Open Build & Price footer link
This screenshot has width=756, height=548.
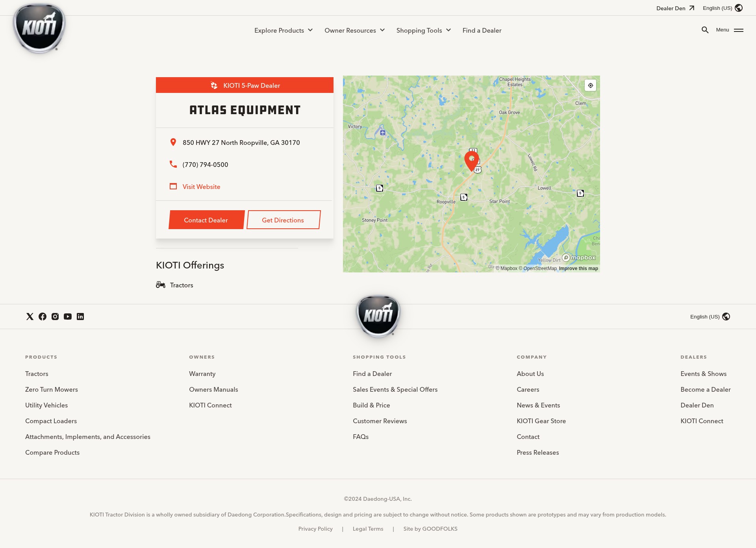[x=371, y=405]
